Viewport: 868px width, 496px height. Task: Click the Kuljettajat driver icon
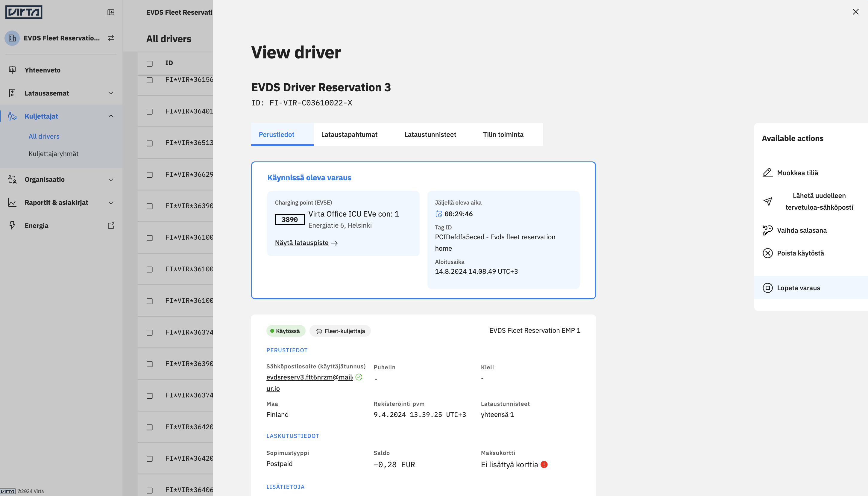click(x=12, y=116)
